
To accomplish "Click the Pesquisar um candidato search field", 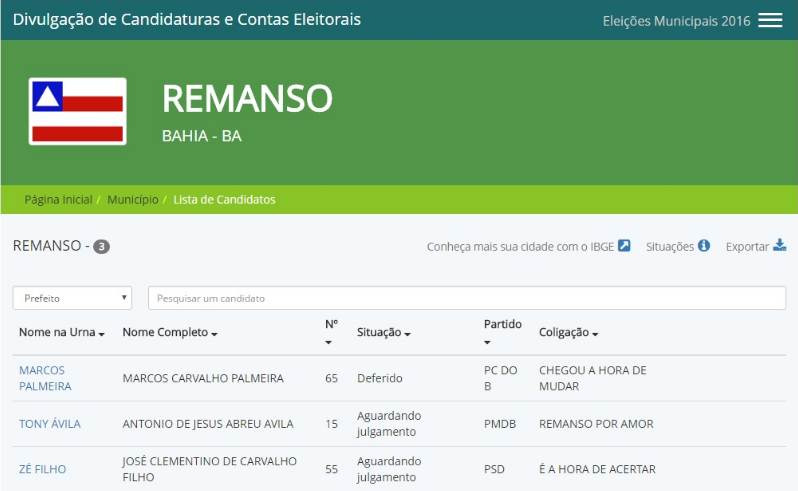I will click(x=466, y=298).
